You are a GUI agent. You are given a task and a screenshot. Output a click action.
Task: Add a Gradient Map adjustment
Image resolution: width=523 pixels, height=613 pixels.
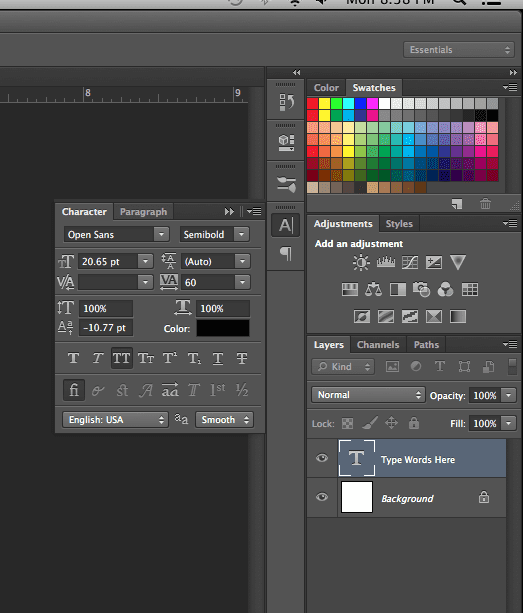coord(458,316)
